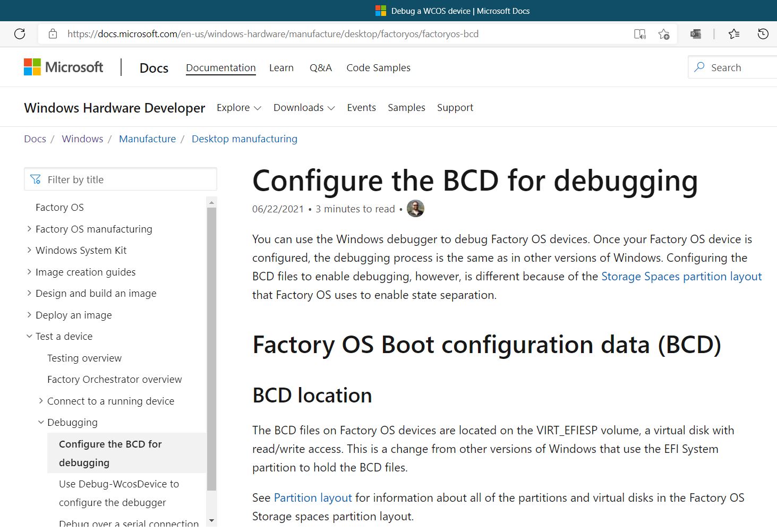Expand the Explore menu
The image size is (777, 532).
pyautogui.click(x=238, y=107)
